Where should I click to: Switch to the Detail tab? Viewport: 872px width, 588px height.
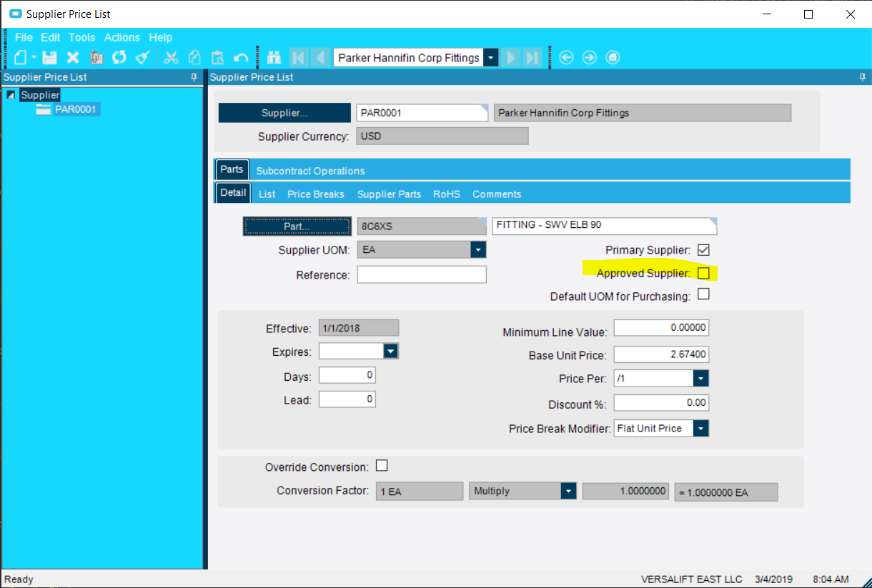coord(233,192)
